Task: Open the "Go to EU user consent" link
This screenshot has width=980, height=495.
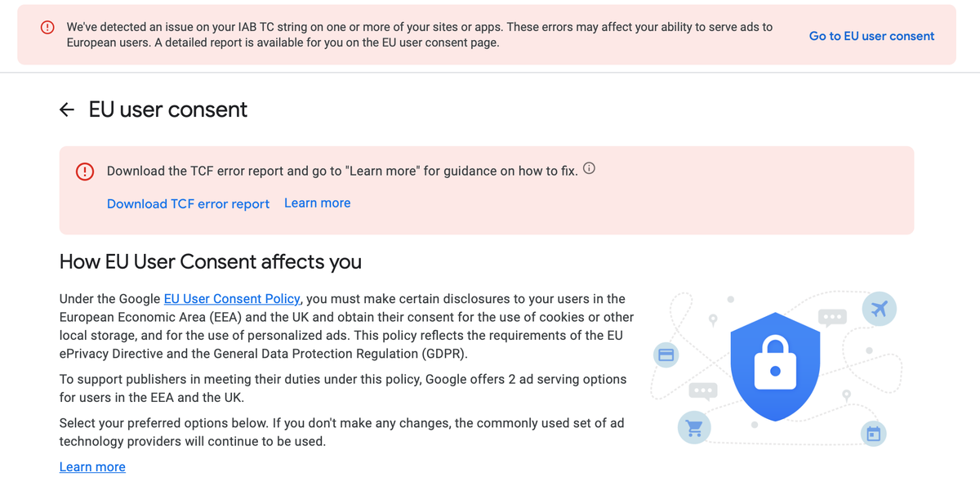Action: pyautogui.click(x=871, y=36)
